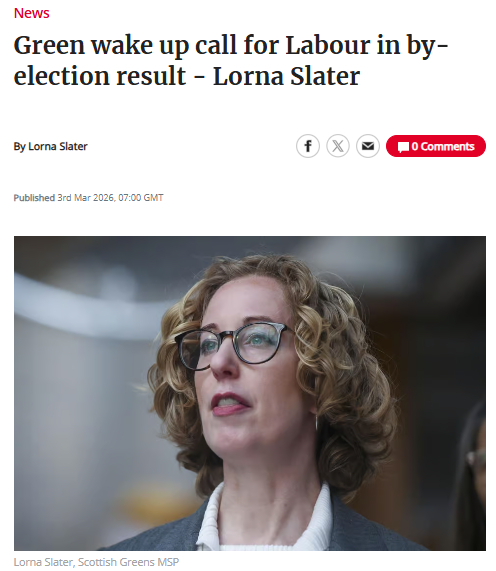The height and width of the screenshot is (571, 496).
Task: Click the 07:00 GMT timestamp
Action: (141, 198)
